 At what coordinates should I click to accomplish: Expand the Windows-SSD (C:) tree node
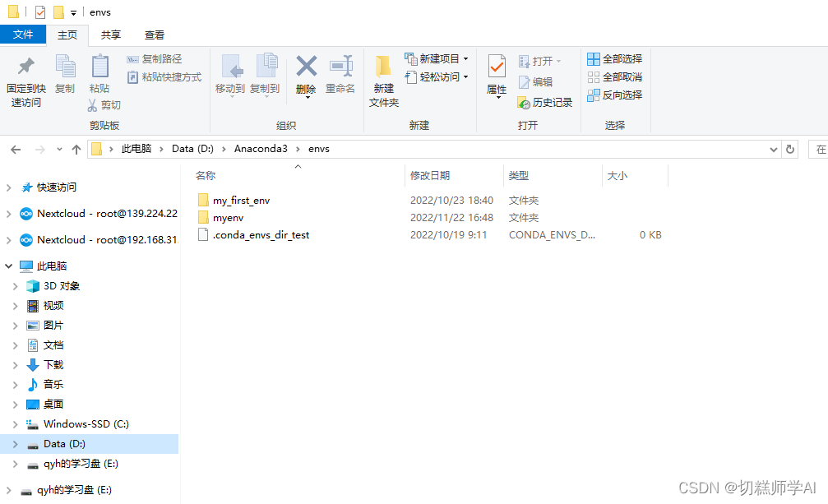pyautogui.click(x=16, y=424)
